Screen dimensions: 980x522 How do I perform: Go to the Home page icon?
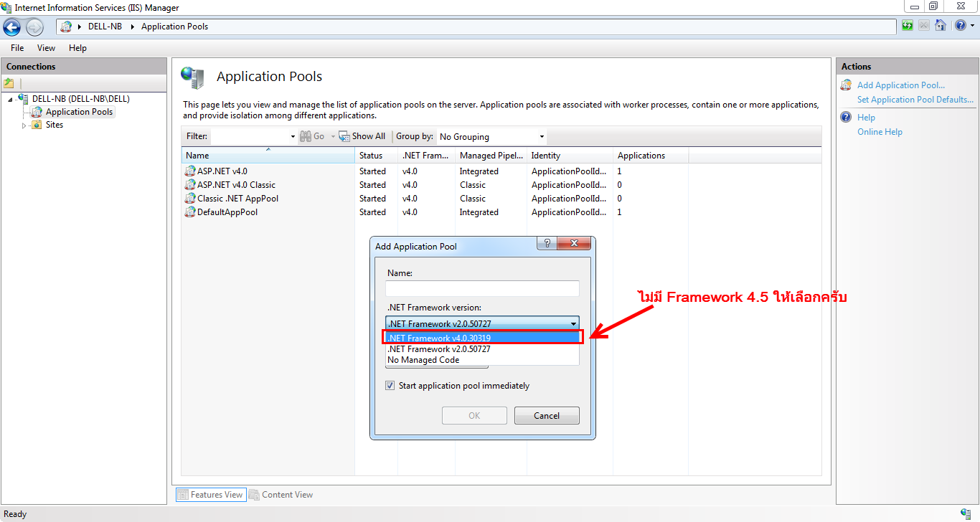tap(941, 26)
